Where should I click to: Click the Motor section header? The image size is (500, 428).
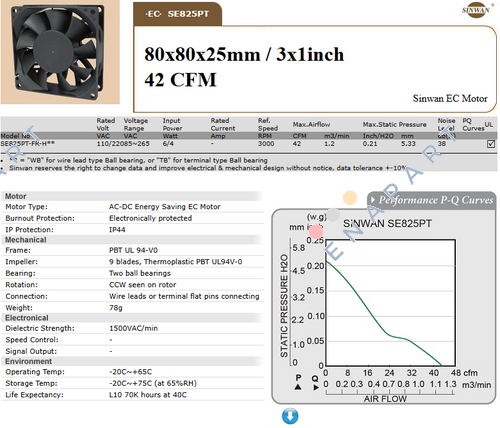tap(16, 196)
